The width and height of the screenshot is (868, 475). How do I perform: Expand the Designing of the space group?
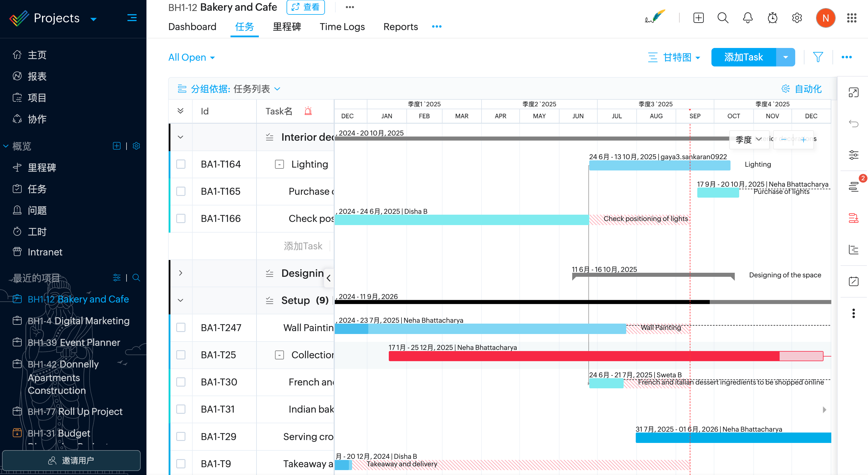181,273
